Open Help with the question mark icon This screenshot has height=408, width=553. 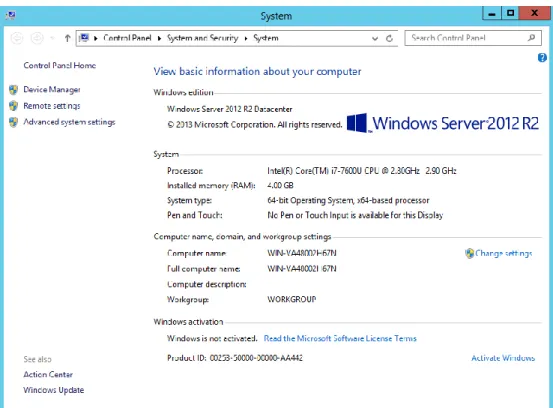point(542,57)
